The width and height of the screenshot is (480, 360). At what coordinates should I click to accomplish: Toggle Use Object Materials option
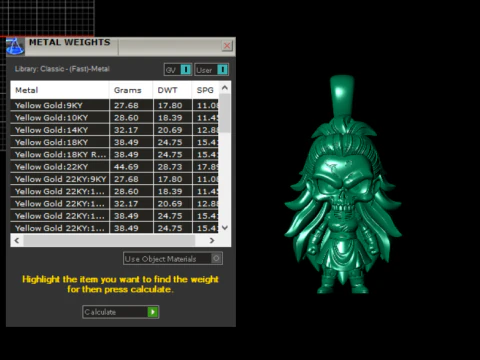click(173, 259)
